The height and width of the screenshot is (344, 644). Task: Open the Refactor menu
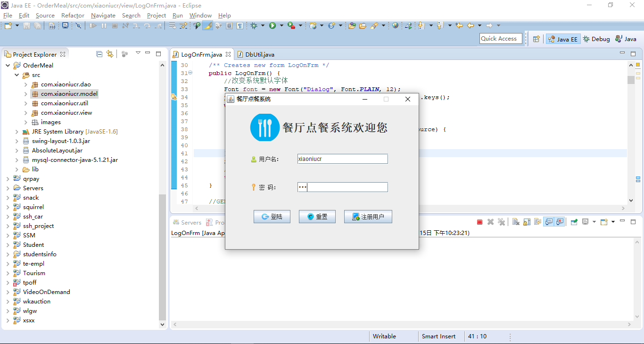(73, 15)
